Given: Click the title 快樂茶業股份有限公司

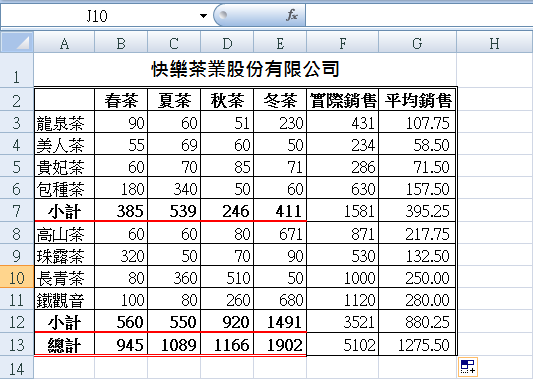Looking at the screenshot, I should pyautogui.click(x=245, y=70).
